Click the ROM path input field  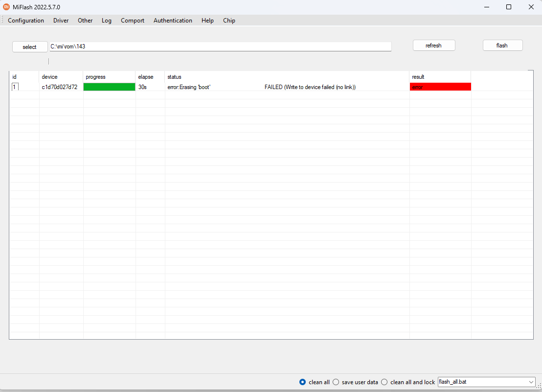220,46
